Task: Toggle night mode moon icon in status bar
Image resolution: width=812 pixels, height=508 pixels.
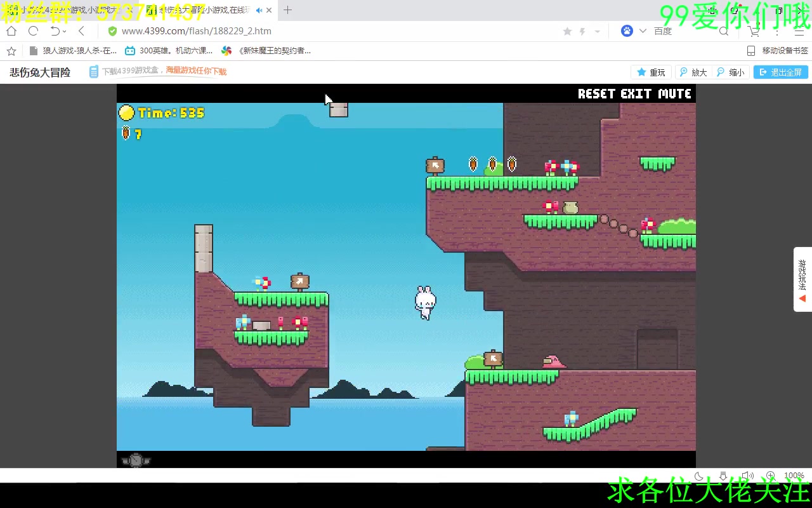Action: pyautogui.click(x=699, y=476)
